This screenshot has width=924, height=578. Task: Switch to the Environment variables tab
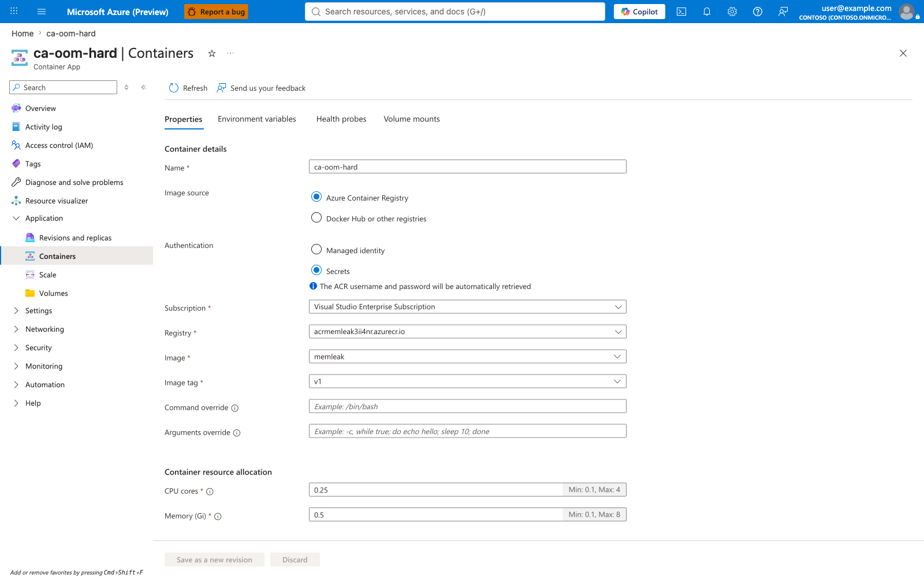tap(257, 119)
